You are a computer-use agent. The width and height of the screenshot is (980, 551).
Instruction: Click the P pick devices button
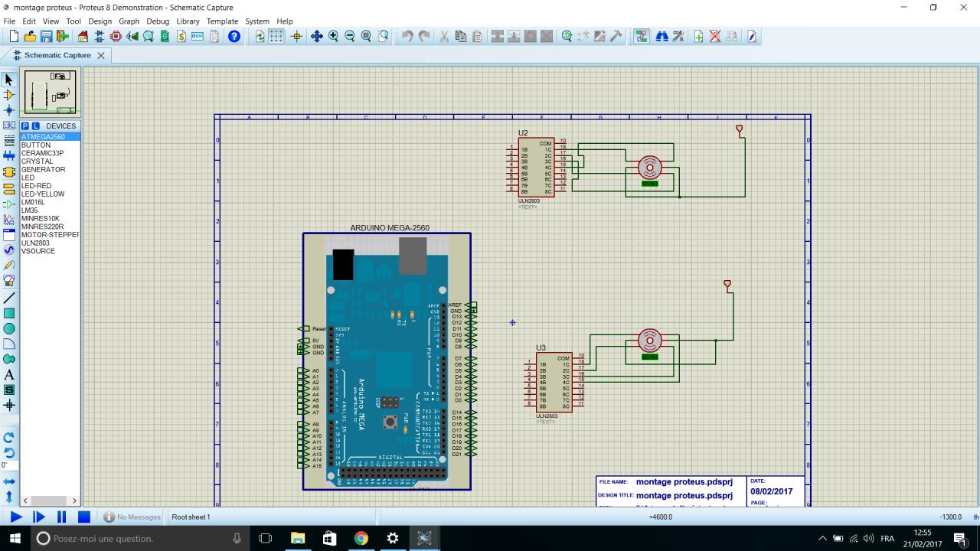[x=25, y=126]
